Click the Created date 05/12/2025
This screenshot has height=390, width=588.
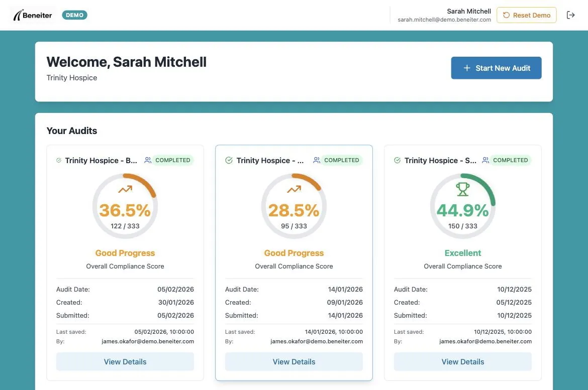click(514, 302)
